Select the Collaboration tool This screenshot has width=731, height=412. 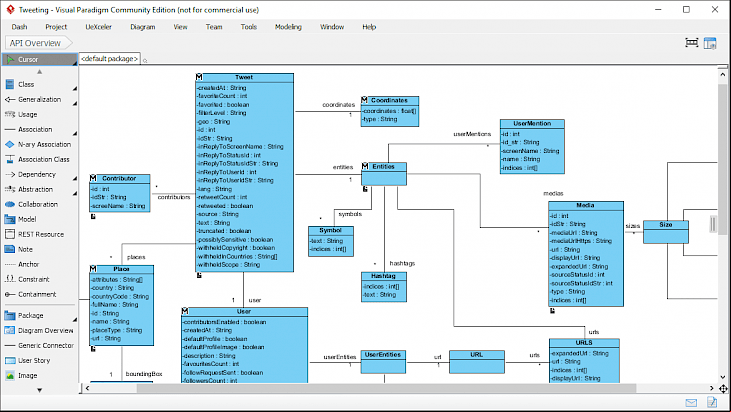tap(39, 204)
